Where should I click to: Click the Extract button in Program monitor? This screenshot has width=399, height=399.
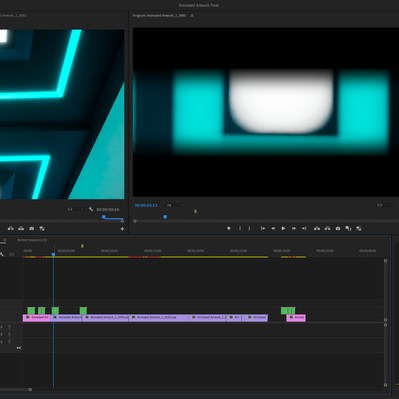(x=327, y=228)
